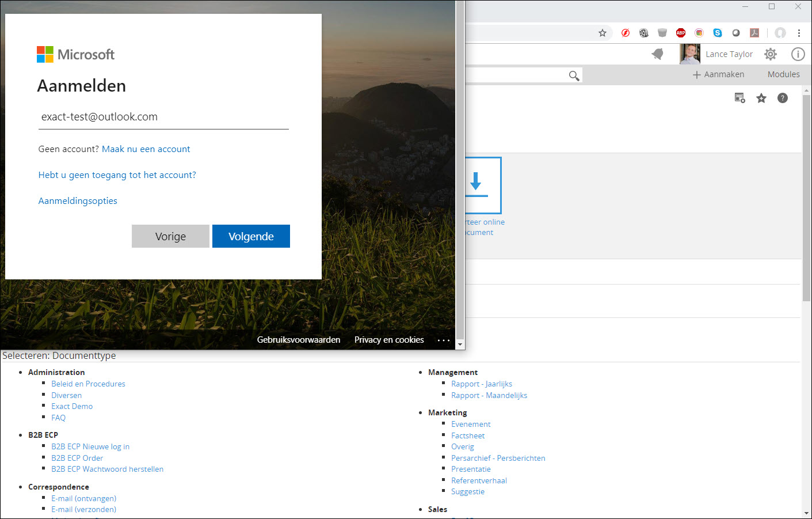Screen dimensions: 812x519
Task: Open the Chrome profile avatar
Action: (x=780, y=33)
